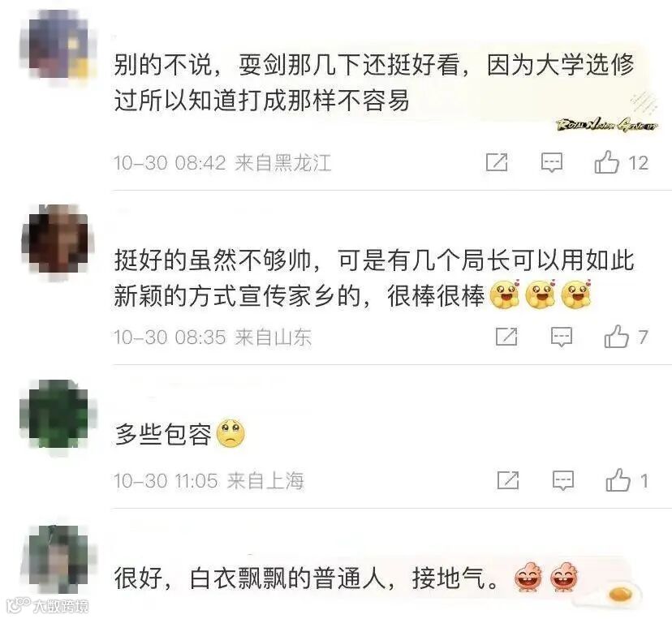The height and width of the screenshot is (619, 672).
Task: Open the comment text starting 挺好的虽然不够帅
Action: click(x=374, y=278)
